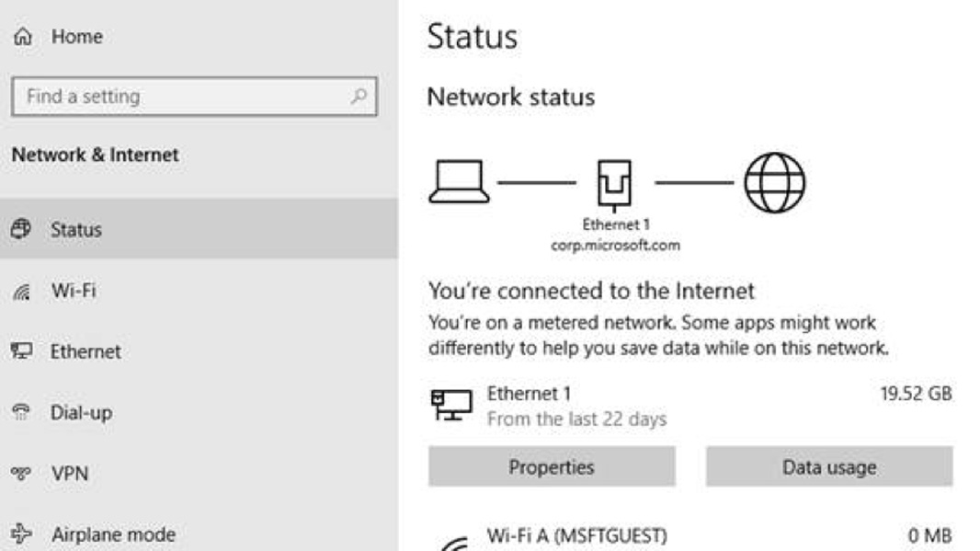
Task: Click the Wi-Fi signal icon in sidebar
Action: pyautogui.click(x=19, y=292)
